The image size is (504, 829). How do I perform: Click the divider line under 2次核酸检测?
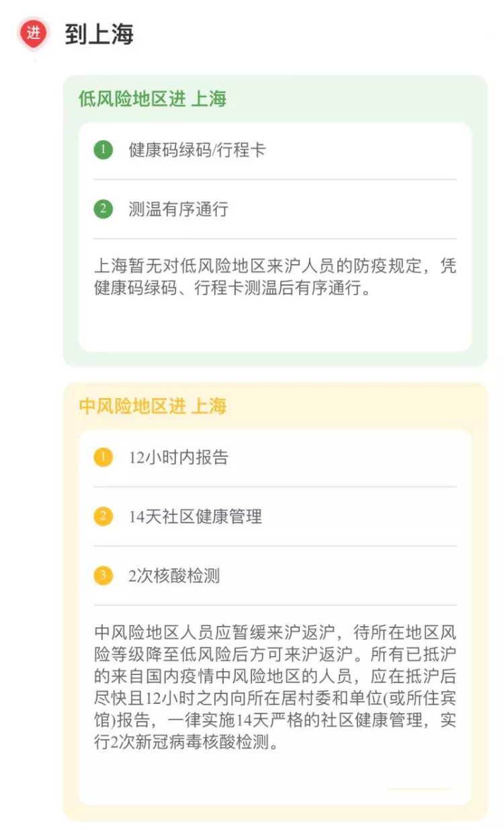pyautogui.click(x=274, y=605)
